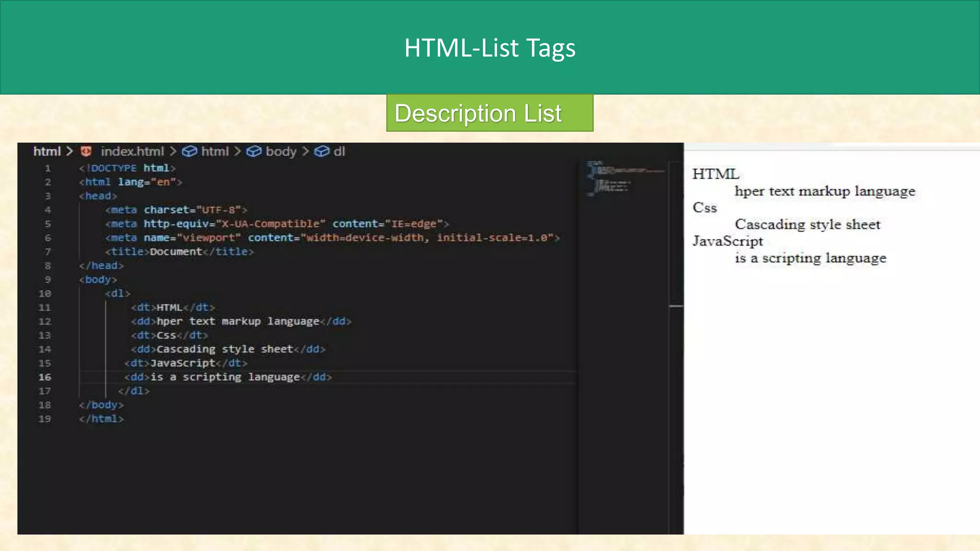Select the dl element cube icon in breadcrumb
The image size is (980, 551).
pyautogui.click(x=322, y=152)
